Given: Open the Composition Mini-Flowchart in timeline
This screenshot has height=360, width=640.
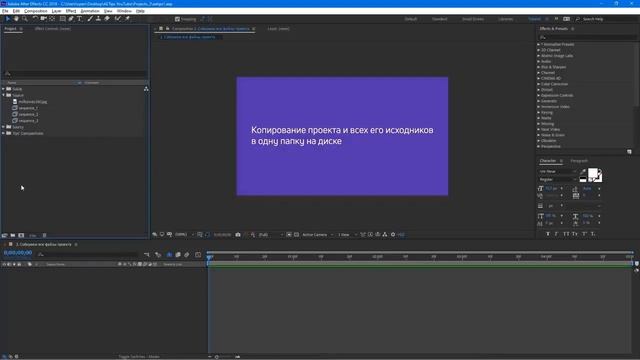Looking at the screenshot, I should coord(147,255).
